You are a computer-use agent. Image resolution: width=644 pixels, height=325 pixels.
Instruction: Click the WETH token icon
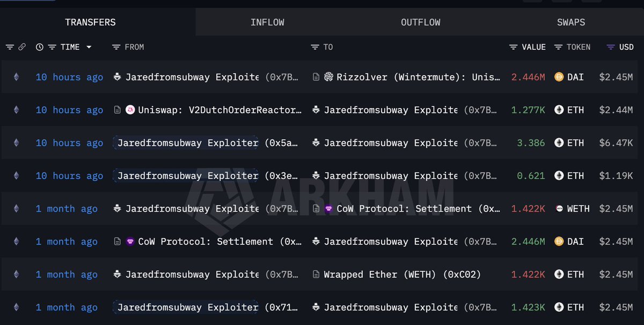559,208
